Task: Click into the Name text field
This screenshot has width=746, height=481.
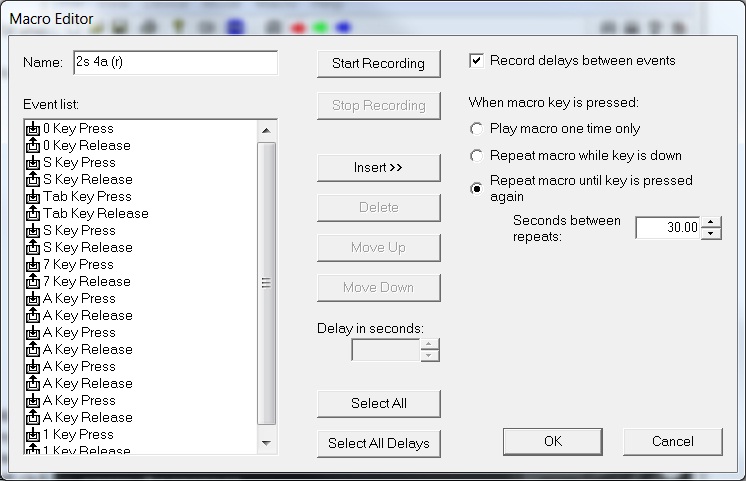Action: 176,63
